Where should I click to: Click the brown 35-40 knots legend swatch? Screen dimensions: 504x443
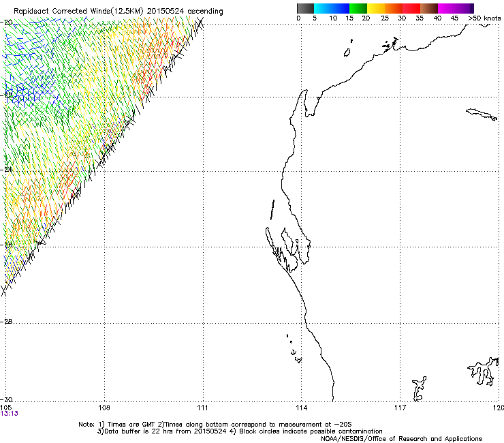429,8
